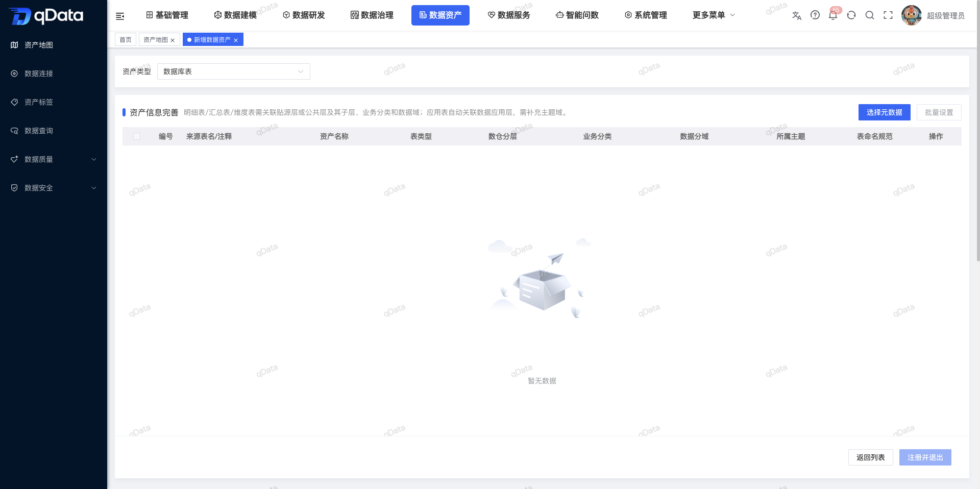This screenshot has width=980, height=489.
Task: Click the 选择元数据 button
Action: 885,112
